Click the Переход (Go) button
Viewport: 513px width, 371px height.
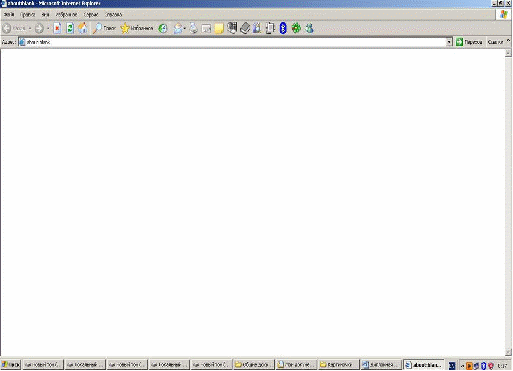[469, 42]
